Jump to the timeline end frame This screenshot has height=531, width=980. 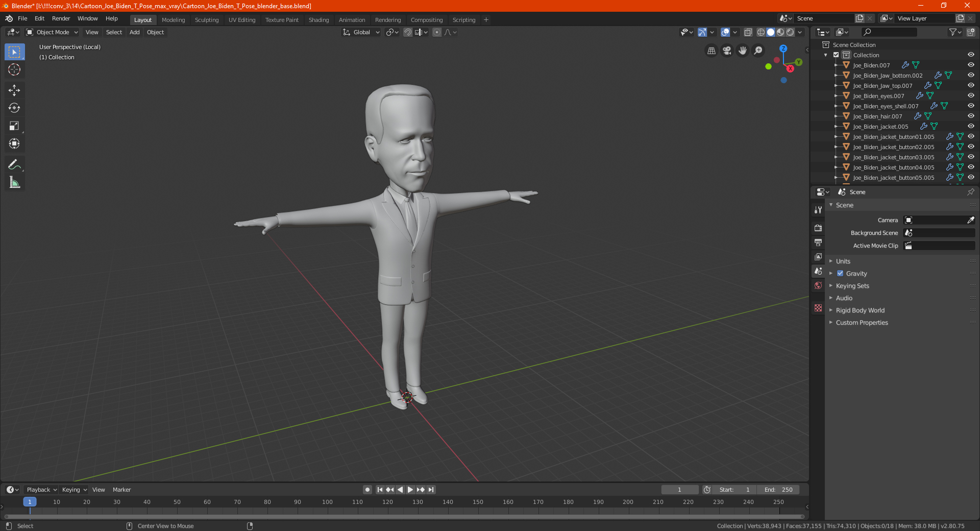(x=431, y=490)
